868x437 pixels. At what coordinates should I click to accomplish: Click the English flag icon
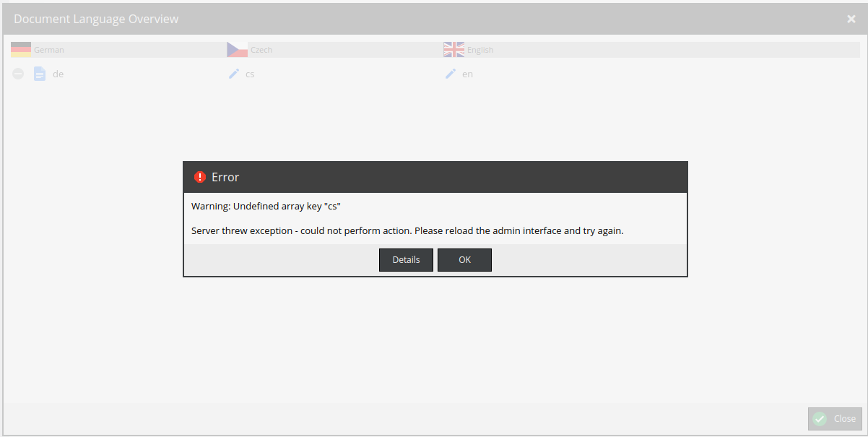point(453,49)
